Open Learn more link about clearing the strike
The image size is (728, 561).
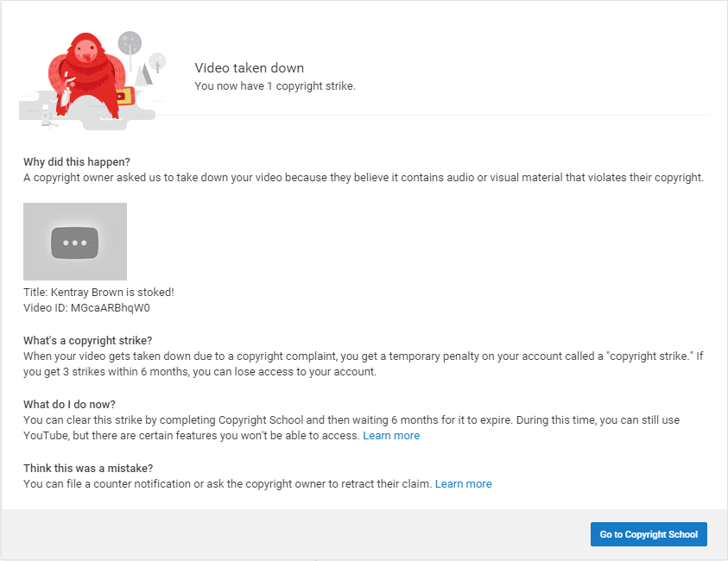click(x=391, y=436)
